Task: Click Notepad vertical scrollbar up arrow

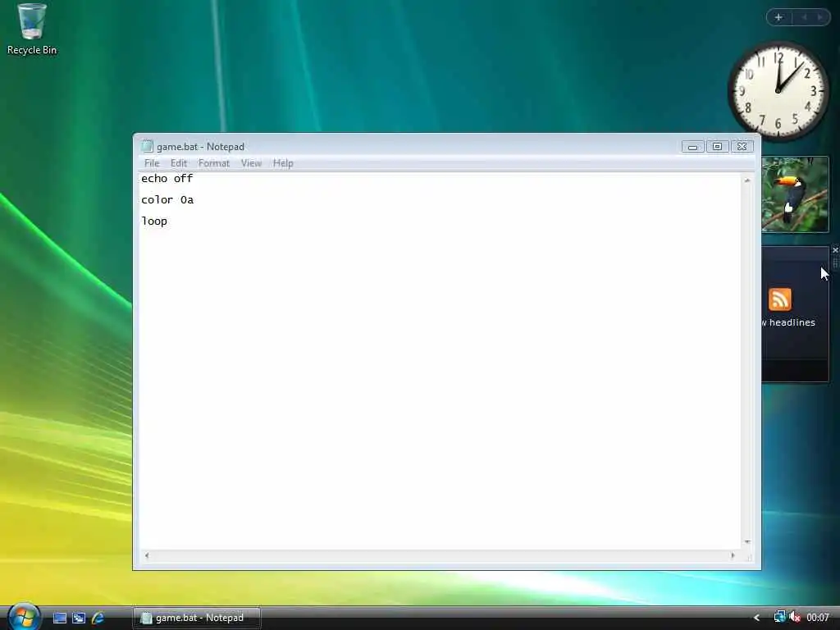Action: [x=747, y=180]
